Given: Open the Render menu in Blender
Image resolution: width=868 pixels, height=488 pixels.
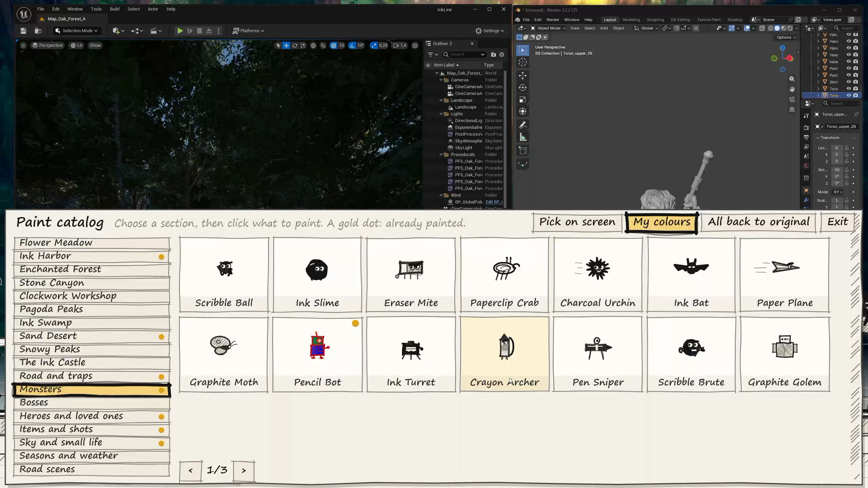Looking at the screenshot, I should [553, 20].
